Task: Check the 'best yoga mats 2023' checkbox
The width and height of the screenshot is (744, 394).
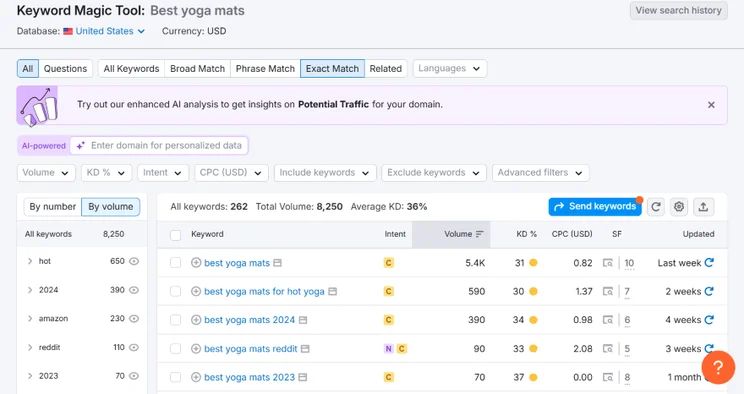Action: pos(176,377)
